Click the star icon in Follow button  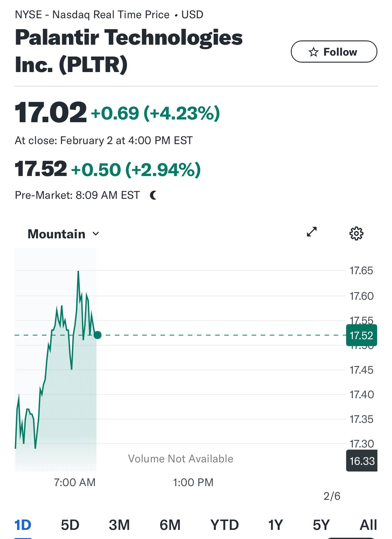coord(314,52)
